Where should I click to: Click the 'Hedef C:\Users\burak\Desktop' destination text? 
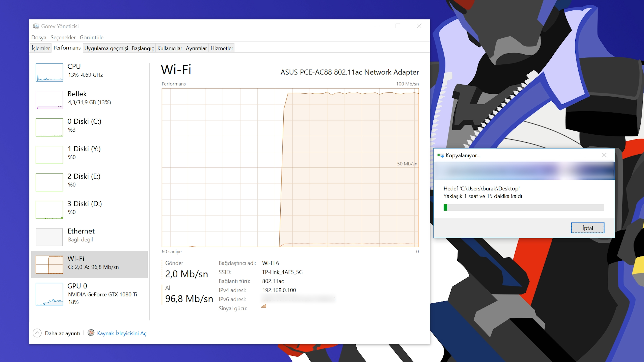click(481, 189)
